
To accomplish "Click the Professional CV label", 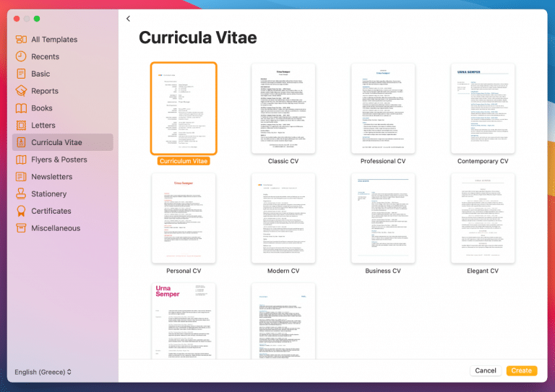I will point(383,161).
